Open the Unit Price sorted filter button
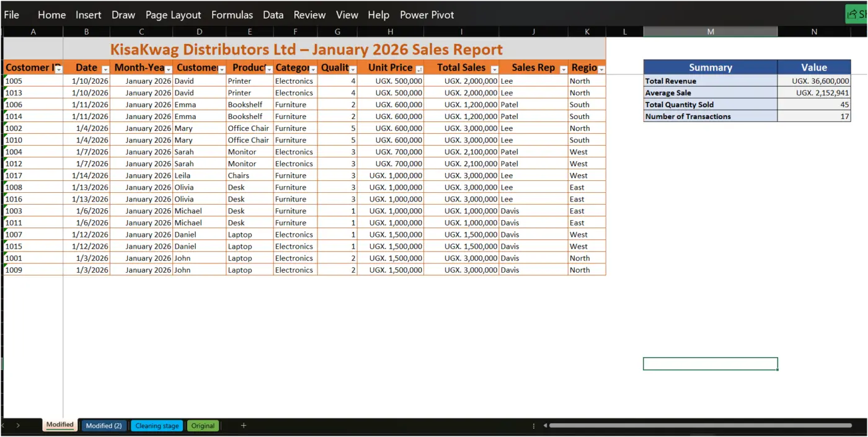 [x=419, y=69]
